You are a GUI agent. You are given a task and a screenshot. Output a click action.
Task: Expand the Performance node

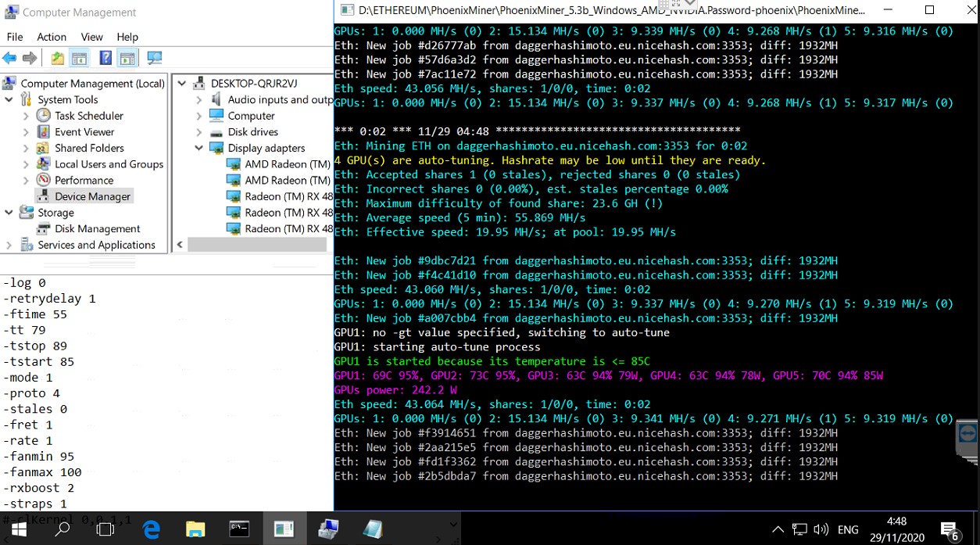[26, 180]
